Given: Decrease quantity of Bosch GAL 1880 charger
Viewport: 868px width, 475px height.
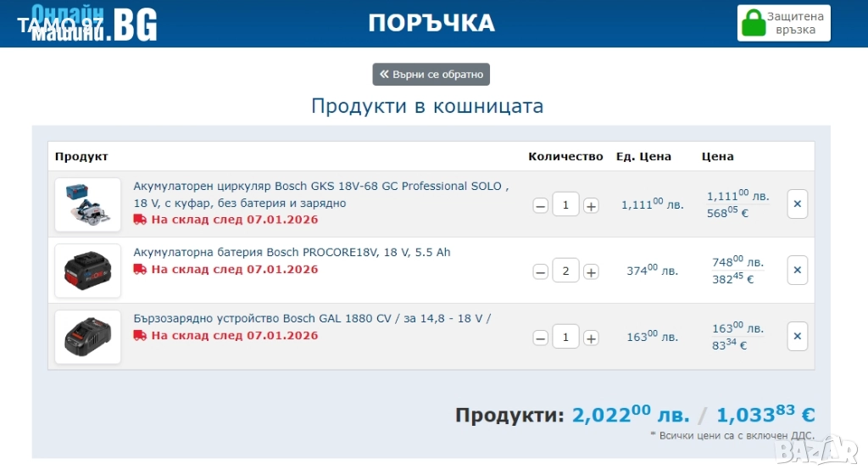Looking at the screenshot, I should (540, 338).
